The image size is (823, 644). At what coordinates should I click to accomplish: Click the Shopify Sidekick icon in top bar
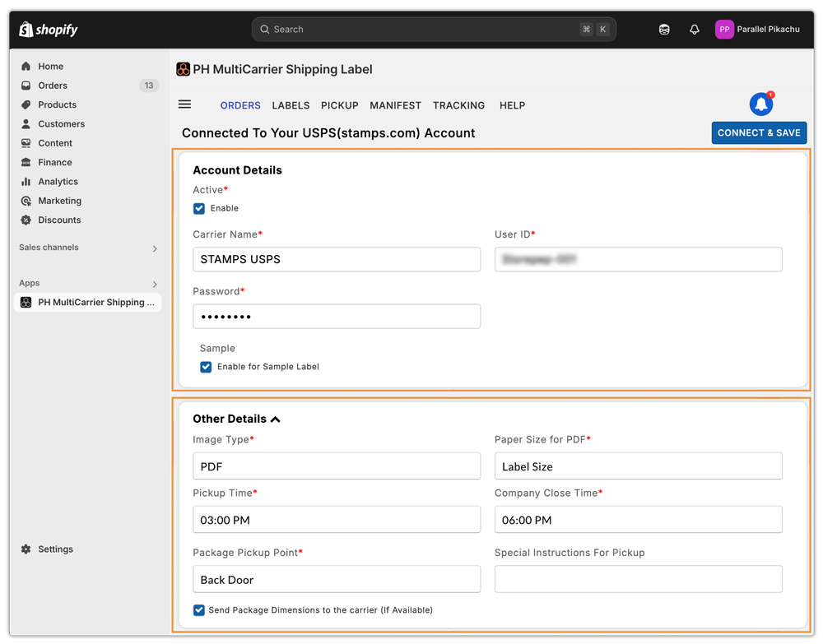coord(664,30)
